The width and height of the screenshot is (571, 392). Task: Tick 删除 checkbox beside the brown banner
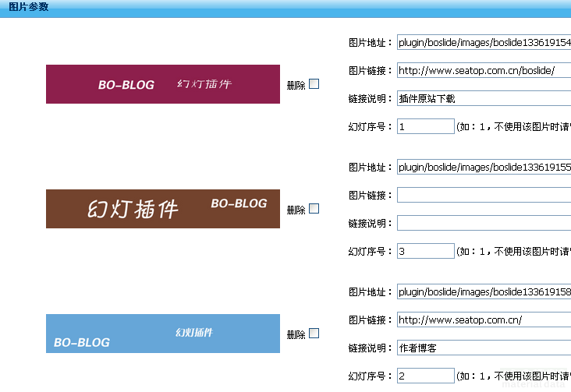[314, 209]
